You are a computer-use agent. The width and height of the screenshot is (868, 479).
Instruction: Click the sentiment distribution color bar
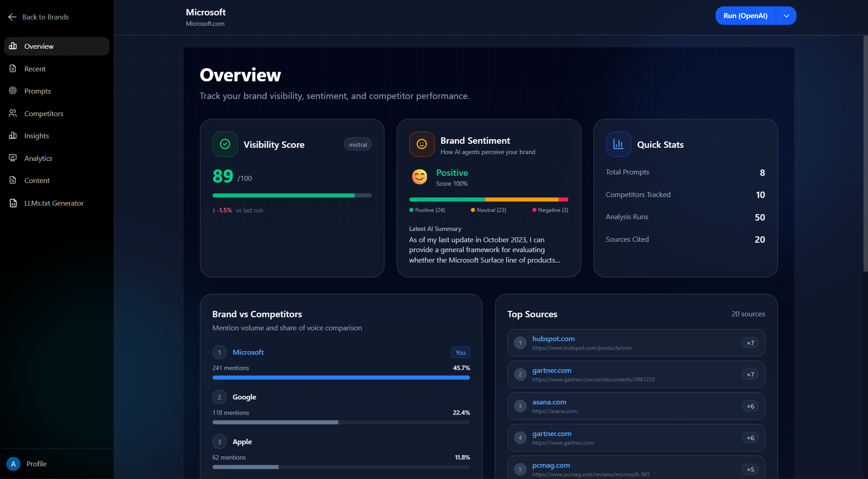(489, 199)
